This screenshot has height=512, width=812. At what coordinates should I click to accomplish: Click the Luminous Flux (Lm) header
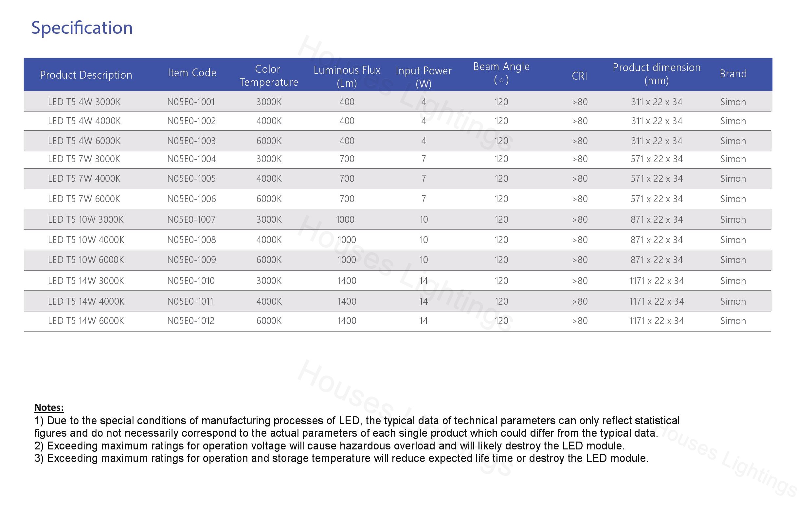click(x=347, y=77)
